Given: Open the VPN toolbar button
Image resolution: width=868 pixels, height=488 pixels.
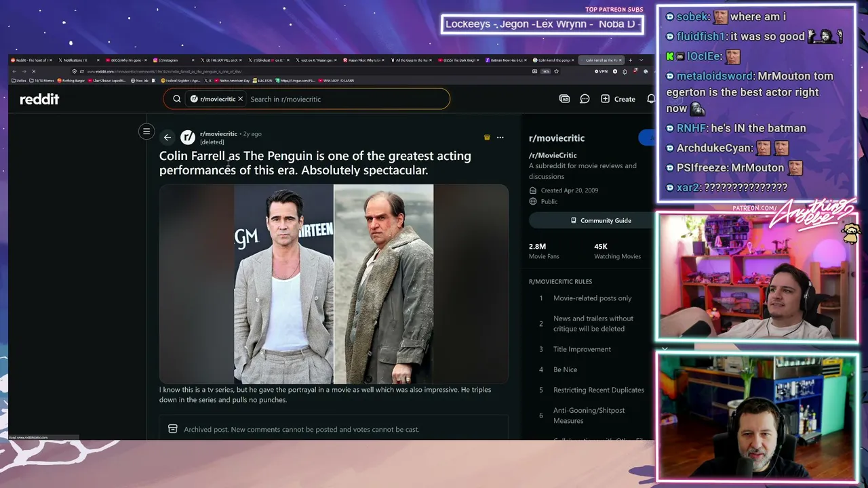Looking at the screenshot, I should pos(601,71).
